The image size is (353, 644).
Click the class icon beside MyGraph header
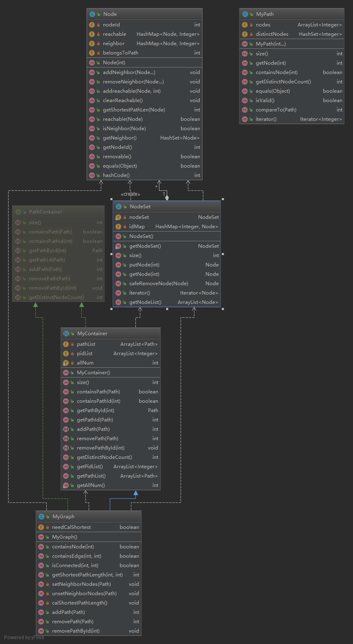(x=41, y=517)
